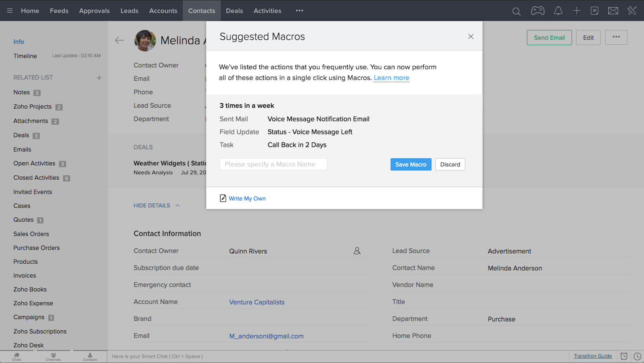This screenshot has width=644, height=363.
Task: Click the plus create-new icon in top bar
Action: click(577, 11)
